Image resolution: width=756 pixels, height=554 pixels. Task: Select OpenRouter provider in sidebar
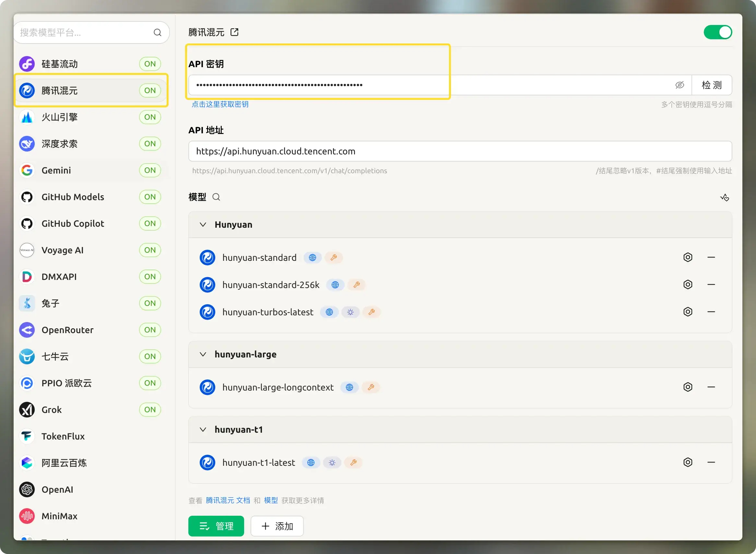pos(67,330)
